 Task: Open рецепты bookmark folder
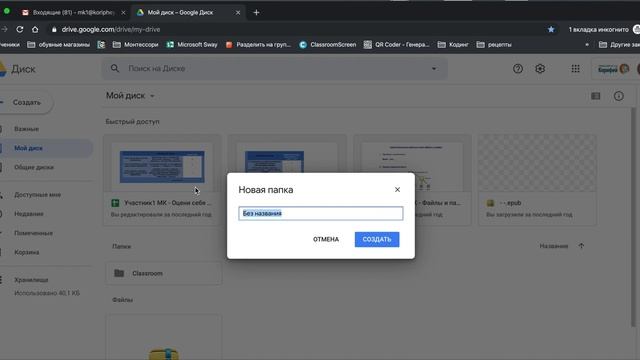click(x=494, y=45)
